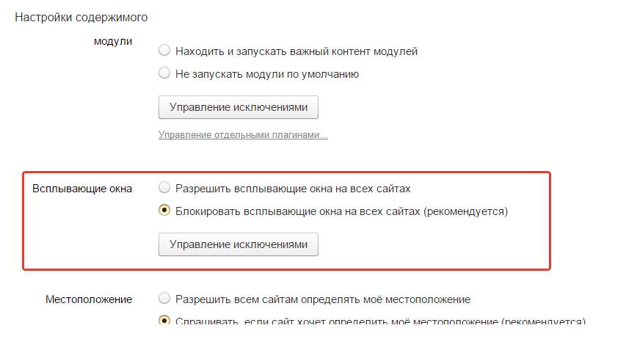The width and height of the screenshot is (623, 364).
Task: Click label text 'Находить и запускать важный контент модулей'
Action: tap(296, 51)
